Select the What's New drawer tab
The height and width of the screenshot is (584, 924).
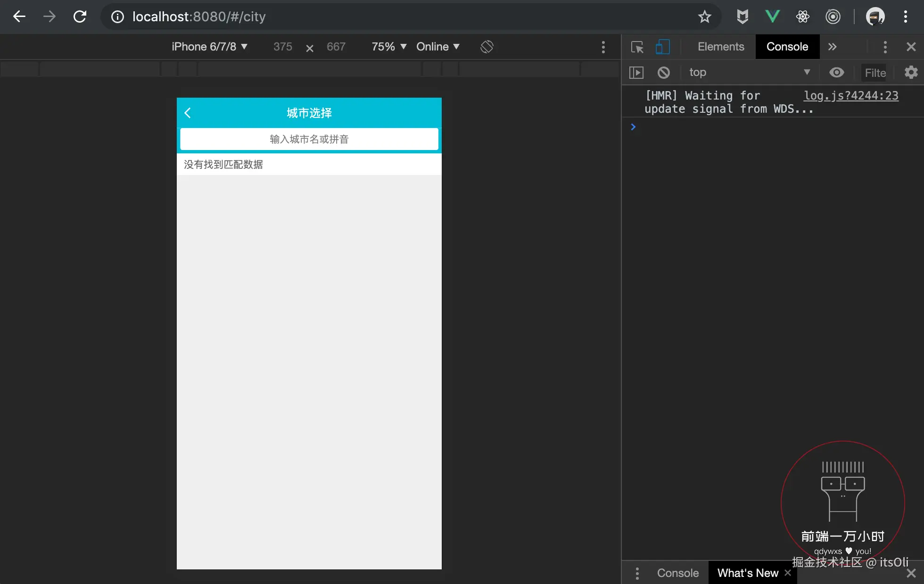coord(747,573)
